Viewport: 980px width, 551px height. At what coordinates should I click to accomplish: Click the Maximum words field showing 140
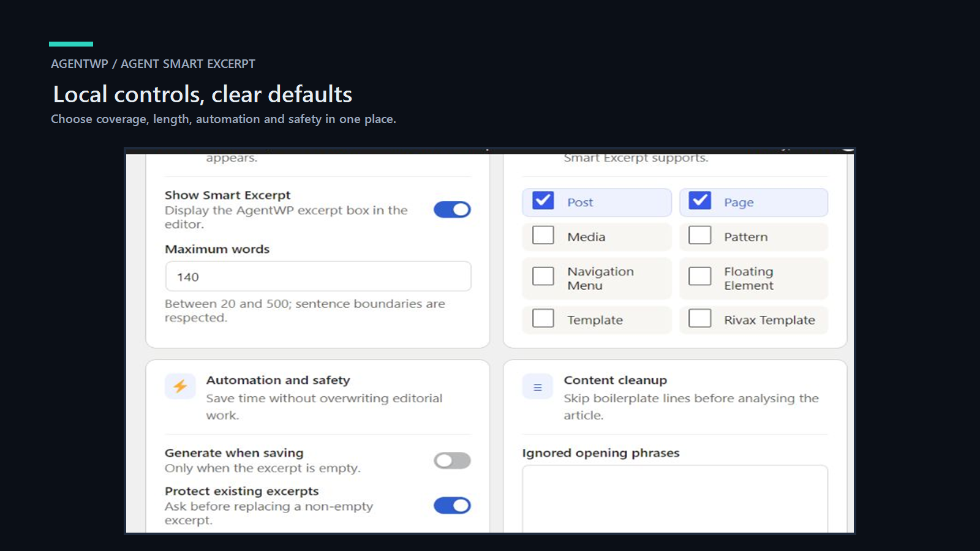pyautogui.click(x=318, y=276)
